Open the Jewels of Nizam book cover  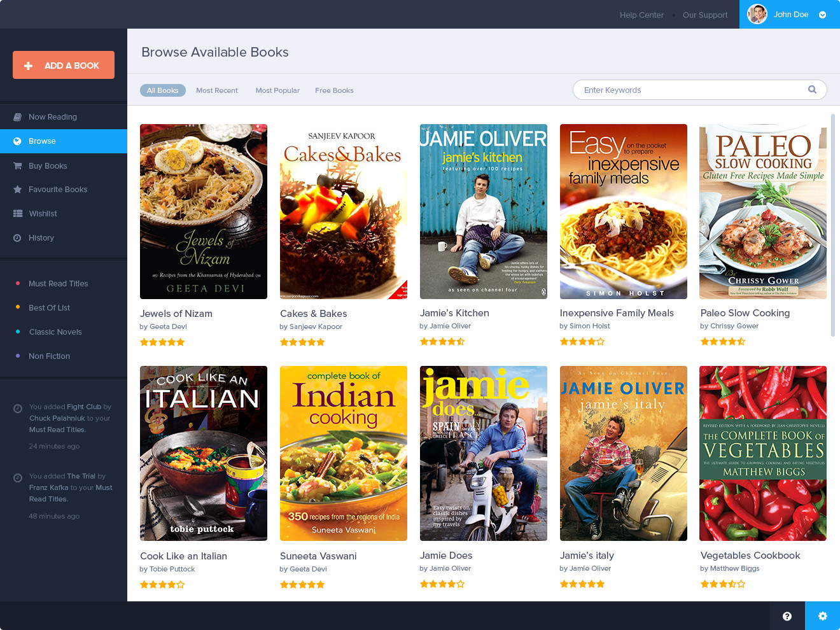pyautogui.click(x=204, y=211)
